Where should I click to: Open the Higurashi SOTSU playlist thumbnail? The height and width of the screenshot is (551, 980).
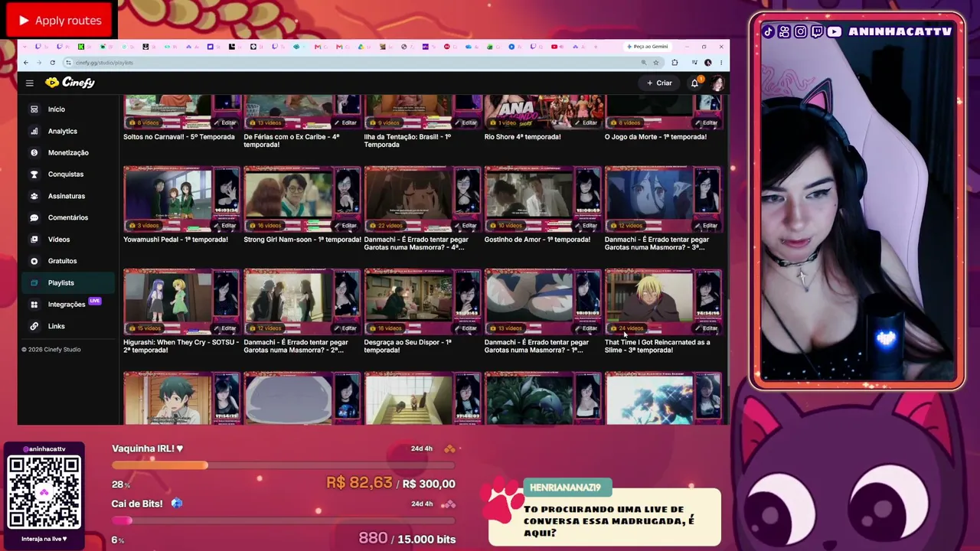click(x=182, y=302)
